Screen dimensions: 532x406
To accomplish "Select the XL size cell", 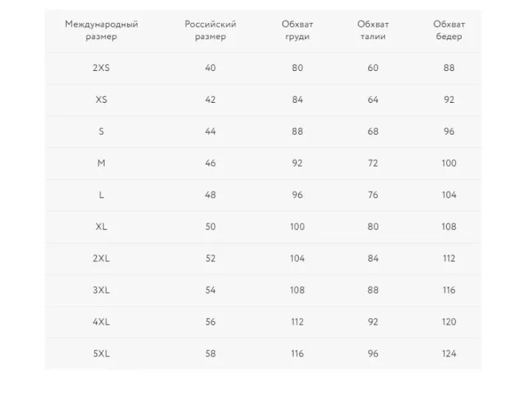I will coord(101,226).
